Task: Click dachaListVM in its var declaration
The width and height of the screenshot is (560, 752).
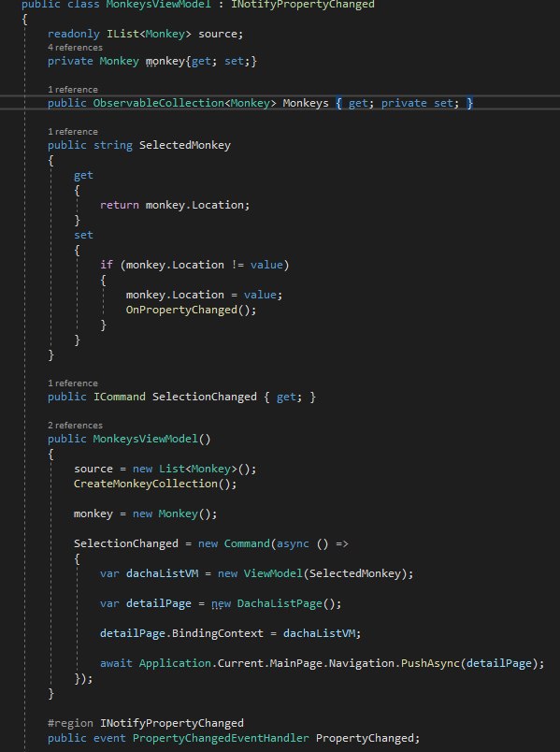Action: click(162, 573)
